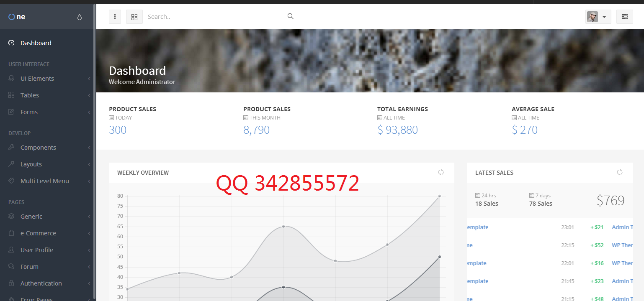Click the search magnifier icon
This screenshot has height=301, width=644.
click(x=291, y=17)
